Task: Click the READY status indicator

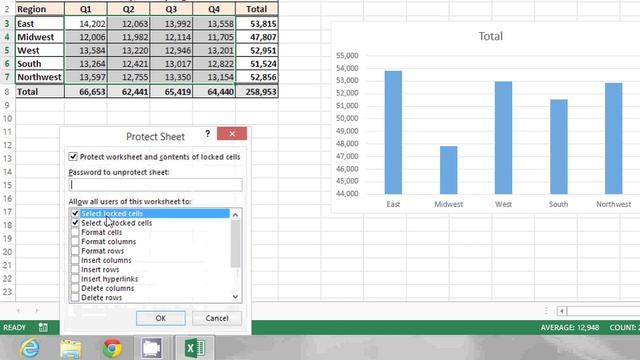Action: click(14, 327)
